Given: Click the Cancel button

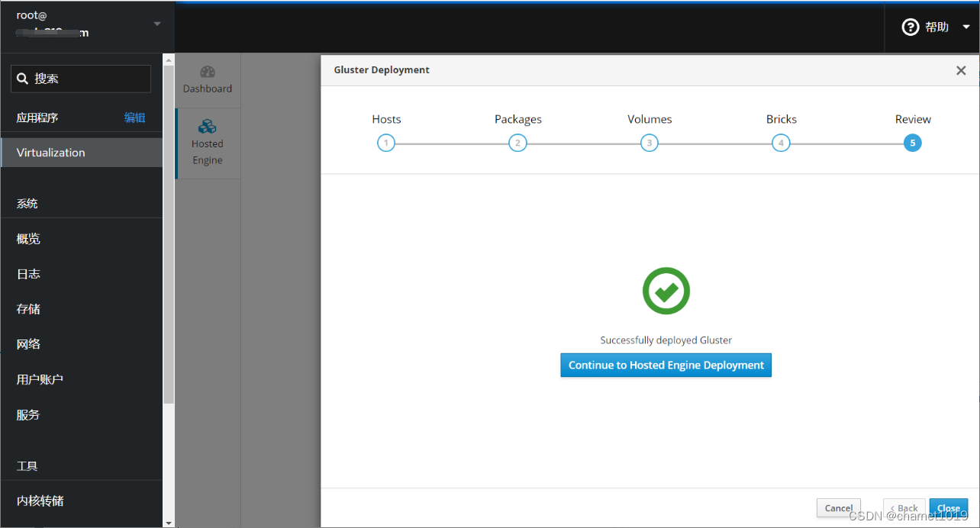Looking at the screenshot, I should (839, 508).
